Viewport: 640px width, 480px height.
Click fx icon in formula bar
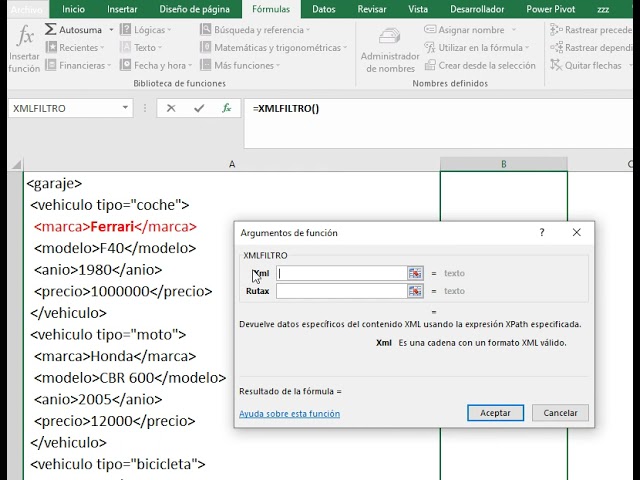(x=227, y=108)
